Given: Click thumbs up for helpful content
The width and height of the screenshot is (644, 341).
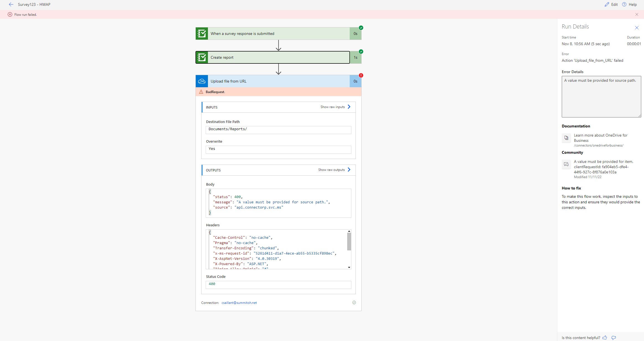Looking at the screenshot, I should pos(605,338).
